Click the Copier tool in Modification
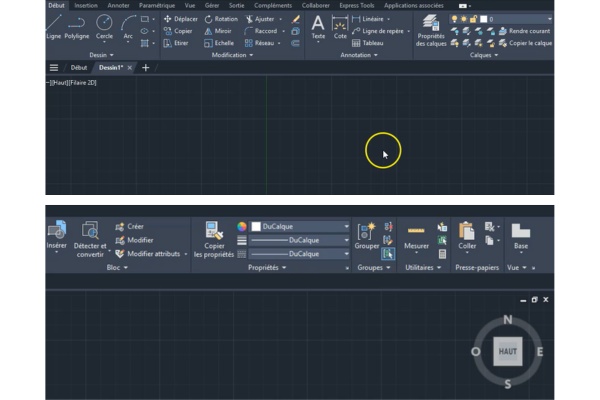 click(x=178, y=31)
